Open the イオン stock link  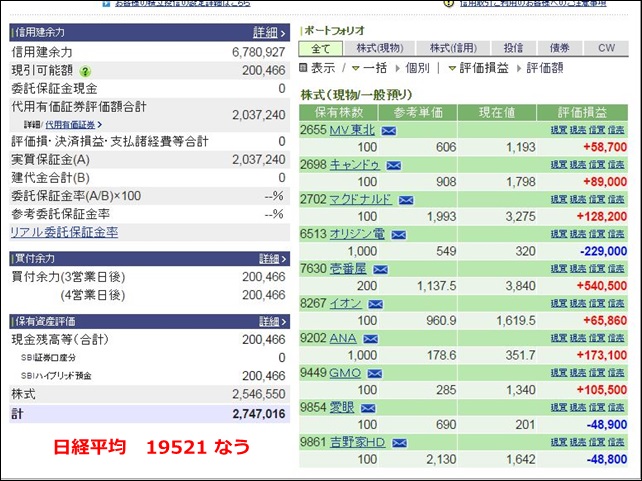pos(346,303)
